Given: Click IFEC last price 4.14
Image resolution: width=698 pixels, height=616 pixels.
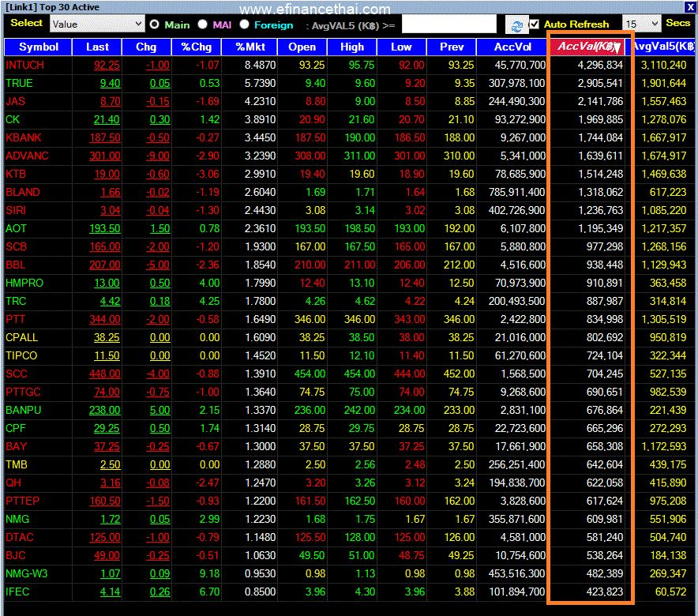Looking at the screenshot, I should [x=111, y=592].
